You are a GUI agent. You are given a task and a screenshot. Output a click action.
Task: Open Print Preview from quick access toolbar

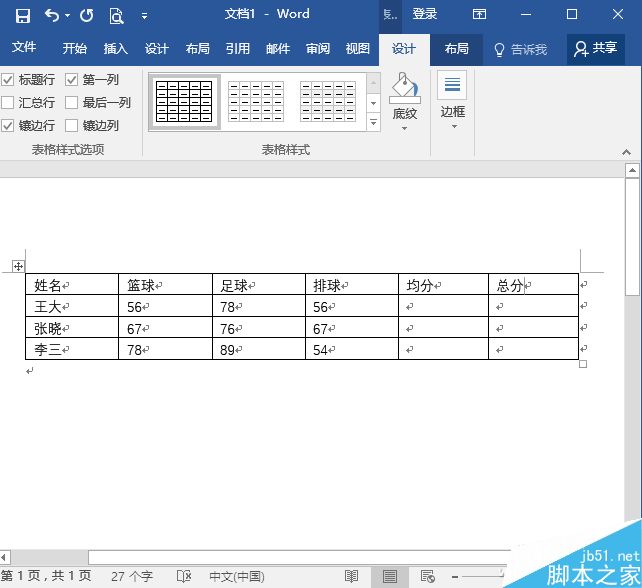point(117,15)
